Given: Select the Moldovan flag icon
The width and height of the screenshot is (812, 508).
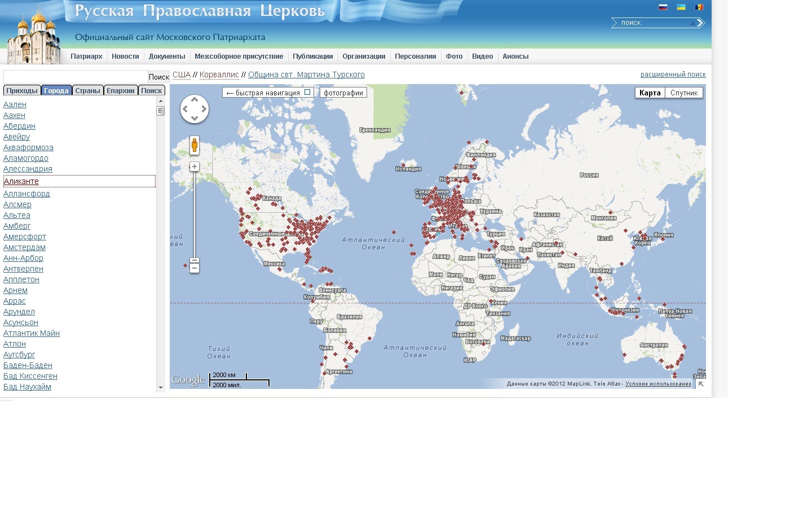Looking at the screenshot, I should click(699, 7).
